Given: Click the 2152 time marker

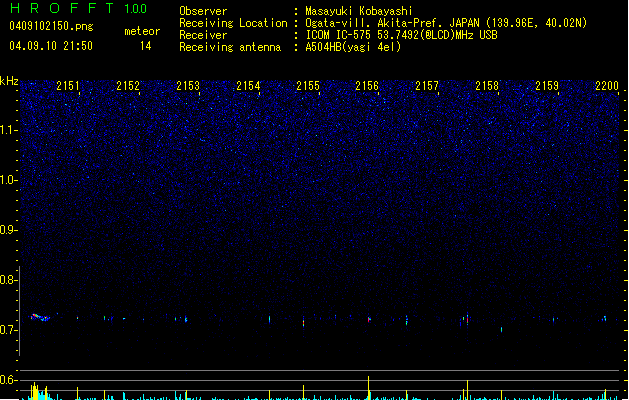Looking at the screenshot, I should (x=128, y=85).
